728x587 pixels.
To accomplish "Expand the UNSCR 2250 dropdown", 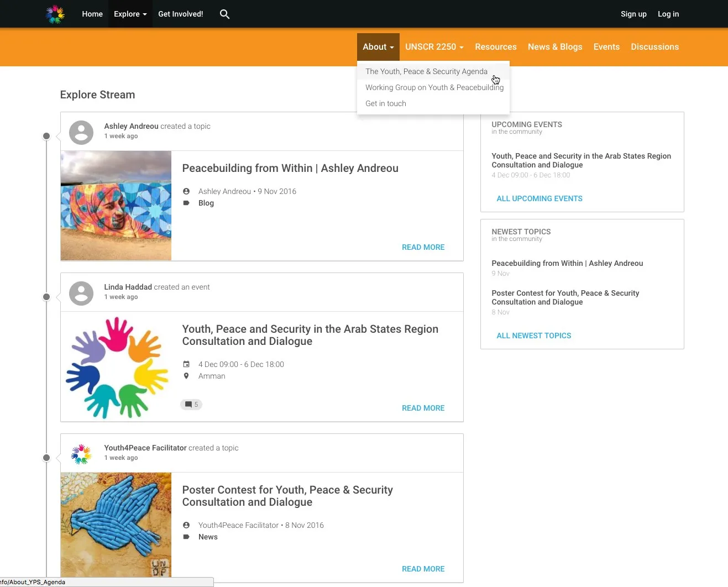I will click(434, 47).
